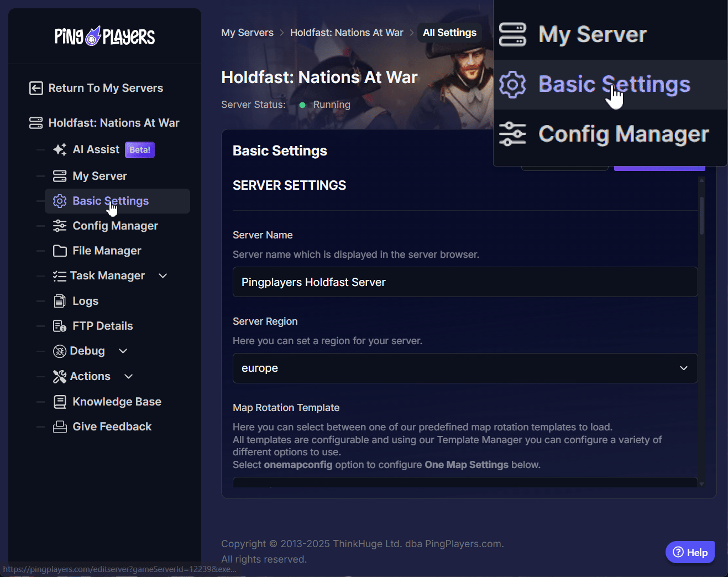The width and height of the screenshot is (728, 577).
Task: Click the SERVER SETTINGS heading
Action: 290,185
